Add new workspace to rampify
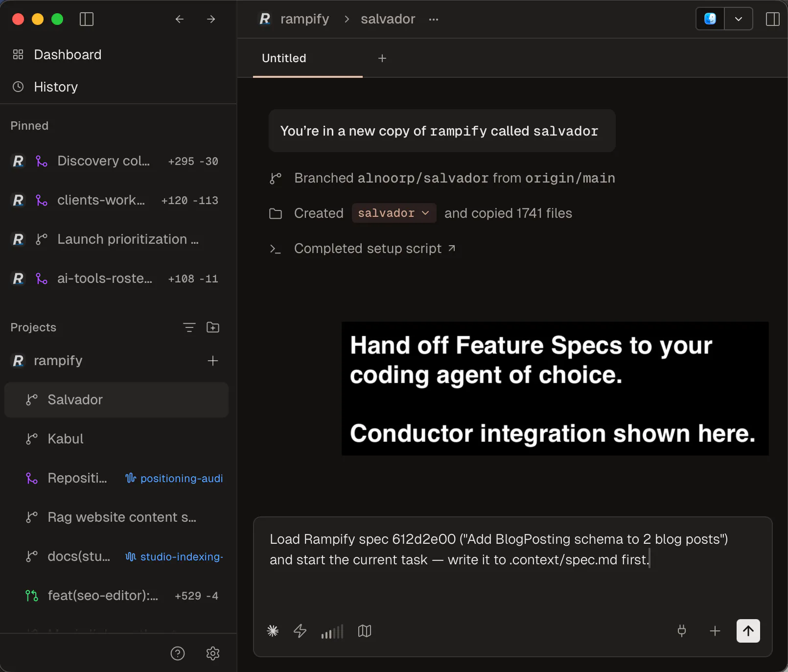Screen dimensions: 788x672 pos(213,361)
